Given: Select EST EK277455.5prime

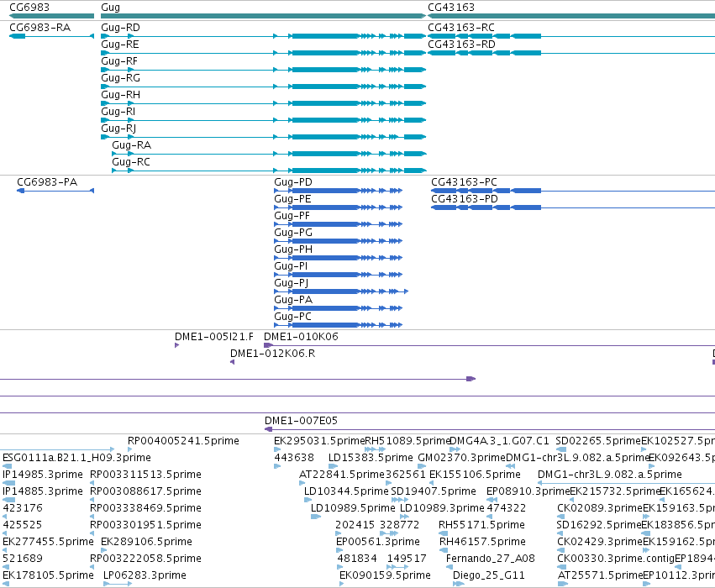Looking at the screenshot, I should pyautogui.click(x=48, y=542).
